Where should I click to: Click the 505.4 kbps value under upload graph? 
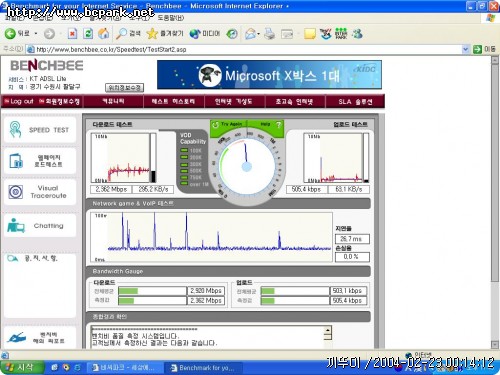tap(306, 189)
